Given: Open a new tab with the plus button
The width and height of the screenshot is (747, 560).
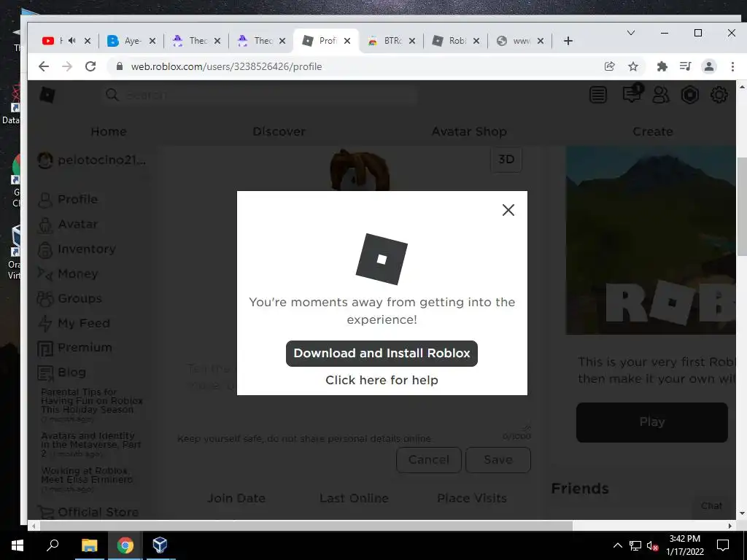Looking at the screenshot, I should point(568,41).
